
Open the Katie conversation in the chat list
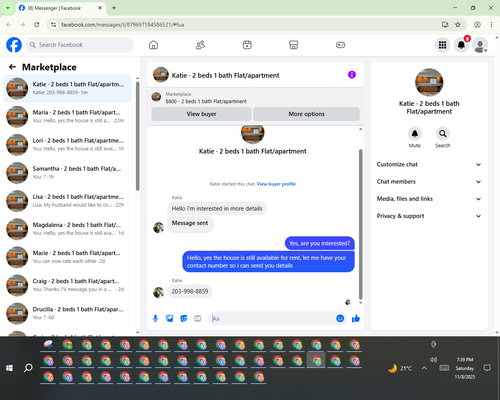click(x=67, y=88)
